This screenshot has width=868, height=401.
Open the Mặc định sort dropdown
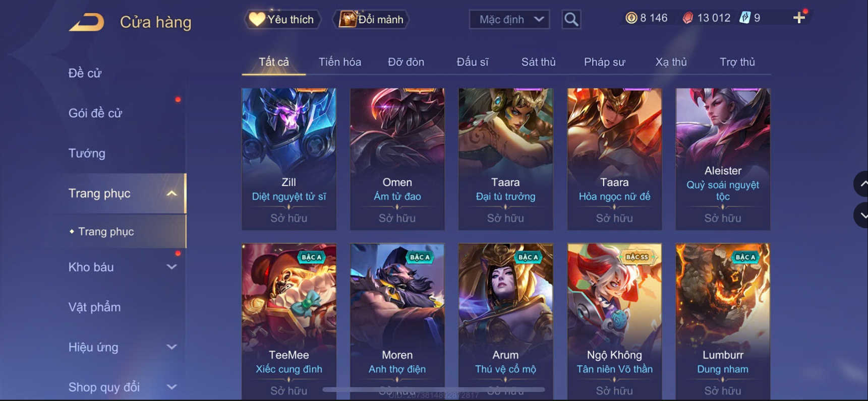(509, 19)
